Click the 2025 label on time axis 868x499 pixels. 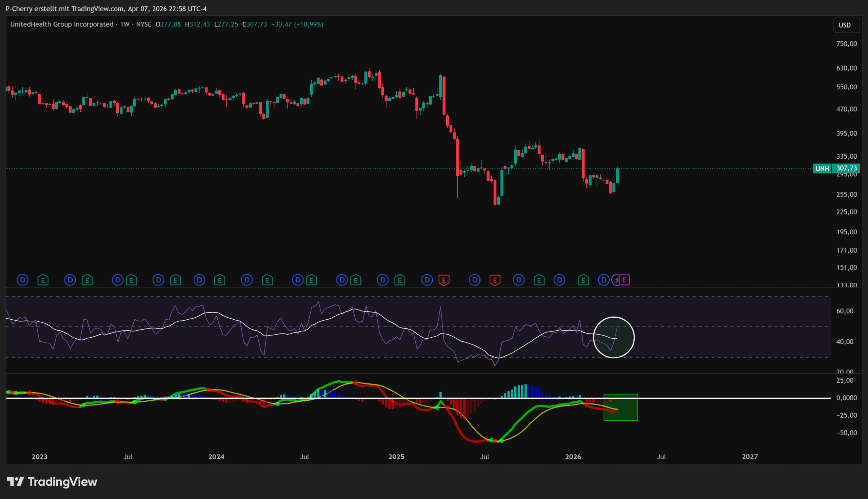[396, 457]
